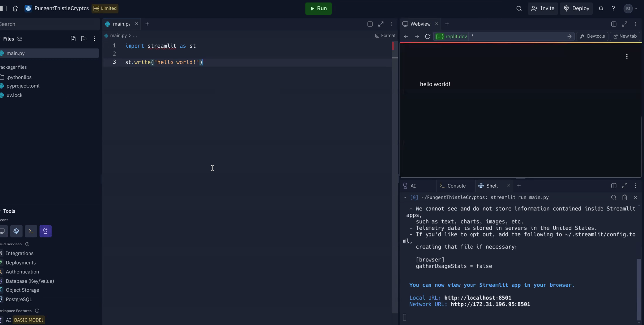The image size is (644, 325).
Task: Close the Webview tab
Action: 436,24
